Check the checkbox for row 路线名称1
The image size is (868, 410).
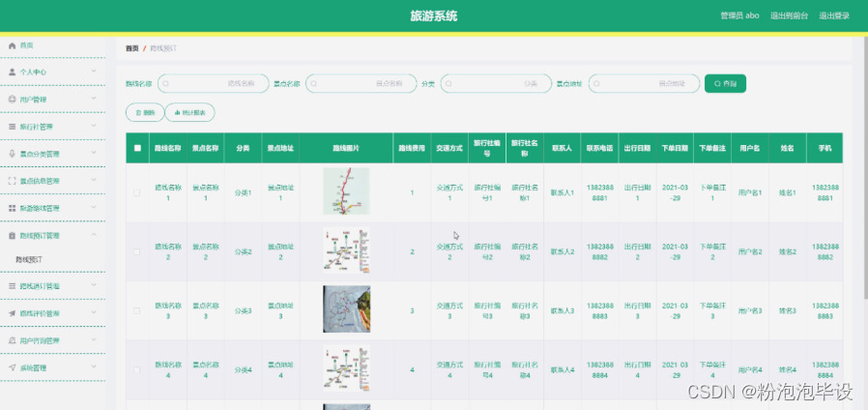[137, 192]
